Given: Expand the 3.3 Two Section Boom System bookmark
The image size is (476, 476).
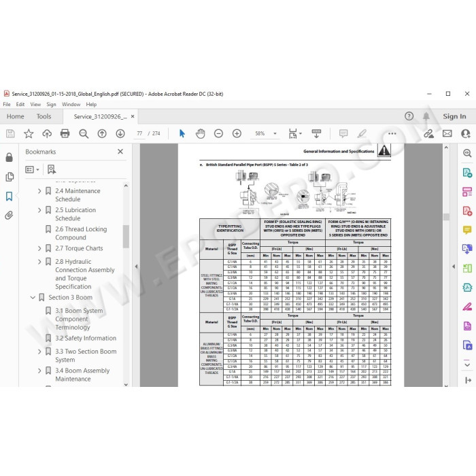Looking at the screenshot, I should (x=39, y=352).
